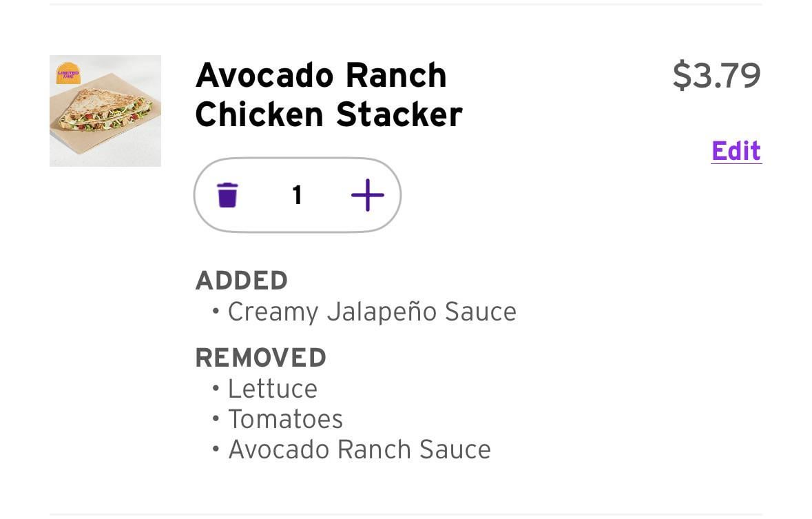Image resolution: width=812 pixels, height=519 pixels.
Task: Tap the Limited Time badge on the thumbnail
Action: point(68,73)
